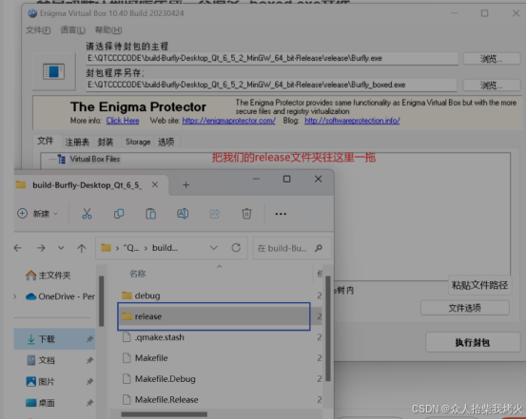Screen dimensions: 527x420
Task: Sort files by the Name (名称) column header
Action: (x=138, y=274)
